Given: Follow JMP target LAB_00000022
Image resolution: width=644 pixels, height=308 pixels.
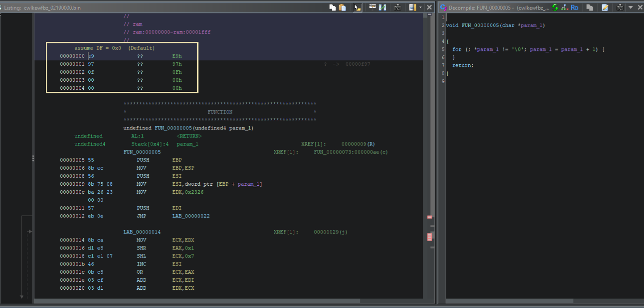Looking at the screenshot, I should click(x=191, y=216).
